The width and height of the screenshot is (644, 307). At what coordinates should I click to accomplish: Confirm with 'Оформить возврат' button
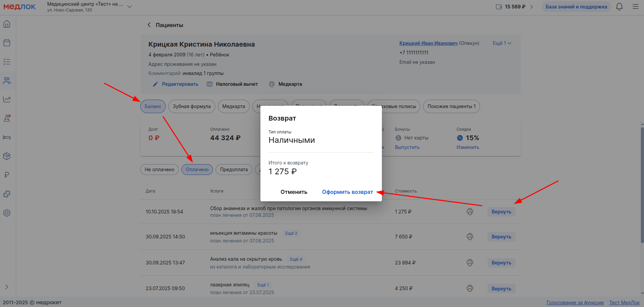pyautogui.click(x=347, y=192)
